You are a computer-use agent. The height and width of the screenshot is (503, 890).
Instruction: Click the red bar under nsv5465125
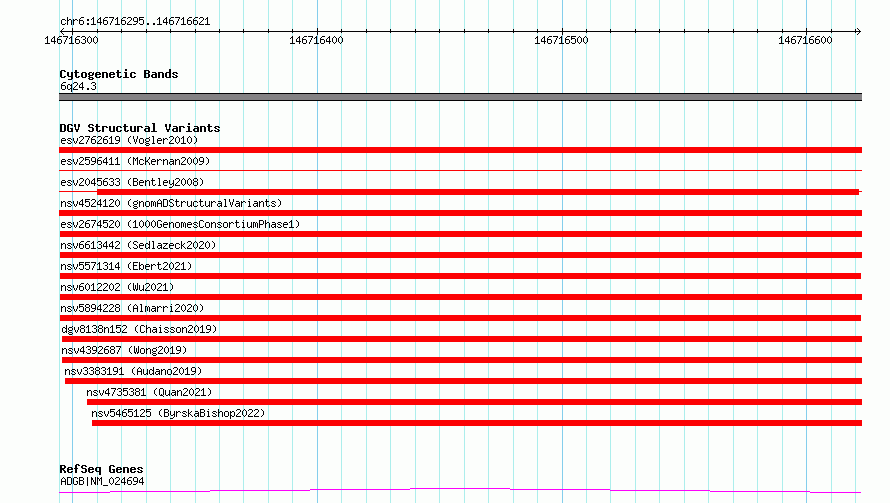coord(477,423)
